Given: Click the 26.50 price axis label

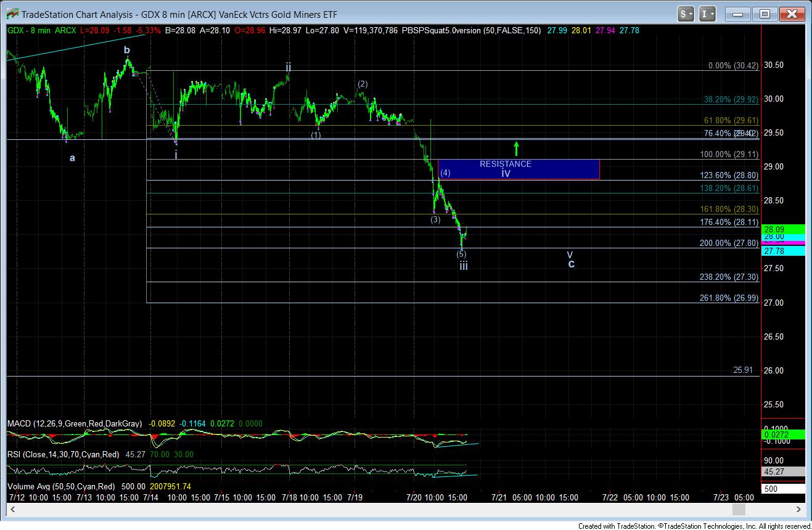Looking at the screenshot, I should [x=775, y=336].
